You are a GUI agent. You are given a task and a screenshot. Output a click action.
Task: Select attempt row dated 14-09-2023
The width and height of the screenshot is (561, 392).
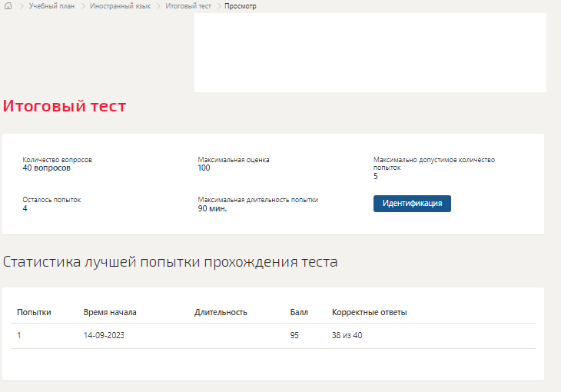[273, 335]
